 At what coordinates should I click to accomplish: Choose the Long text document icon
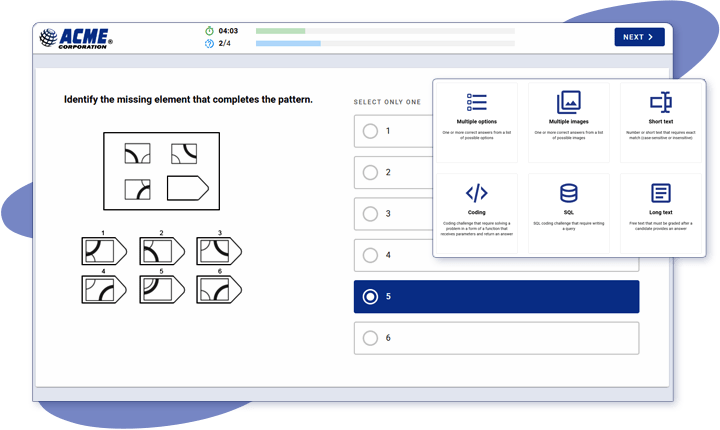[661, 193]
